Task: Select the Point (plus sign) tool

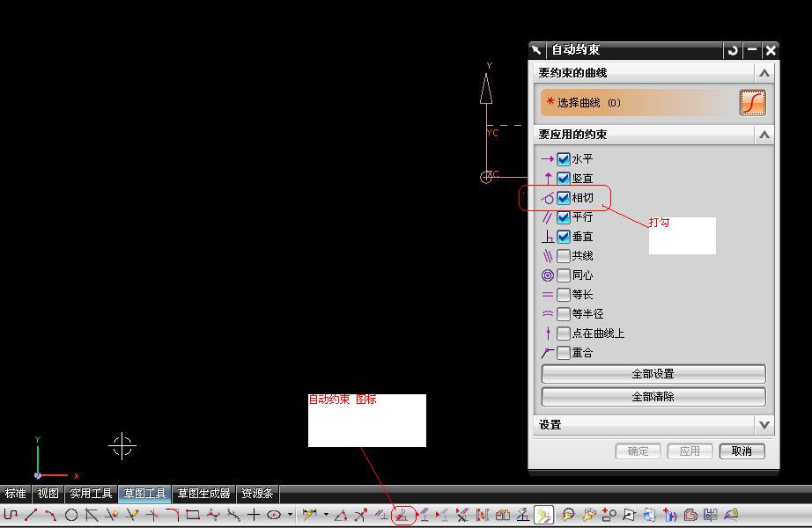Action: (254, 515)
